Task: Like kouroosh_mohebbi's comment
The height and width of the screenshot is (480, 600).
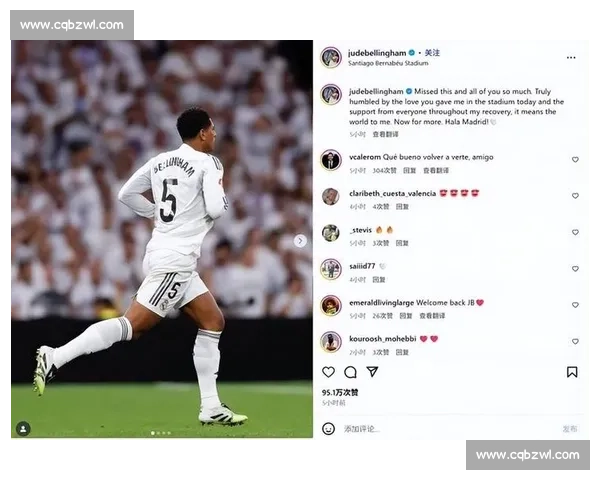Action: [x=575, y=341]
